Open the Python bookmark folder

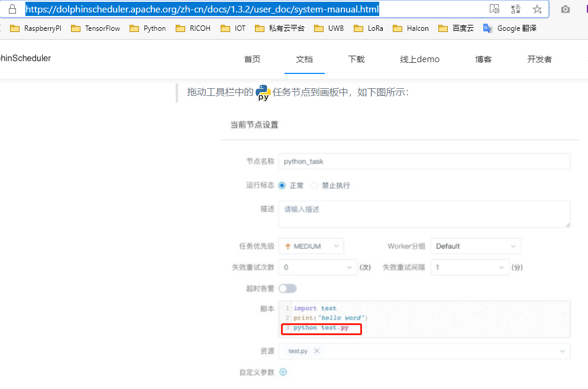point(148,28)
